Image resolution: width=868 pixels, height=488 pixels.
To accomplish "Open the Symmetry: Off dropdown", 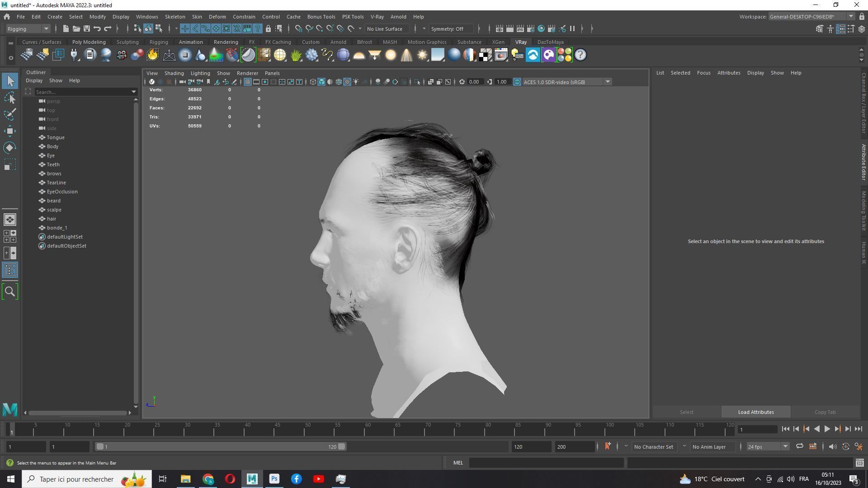I will coord(451,29).
